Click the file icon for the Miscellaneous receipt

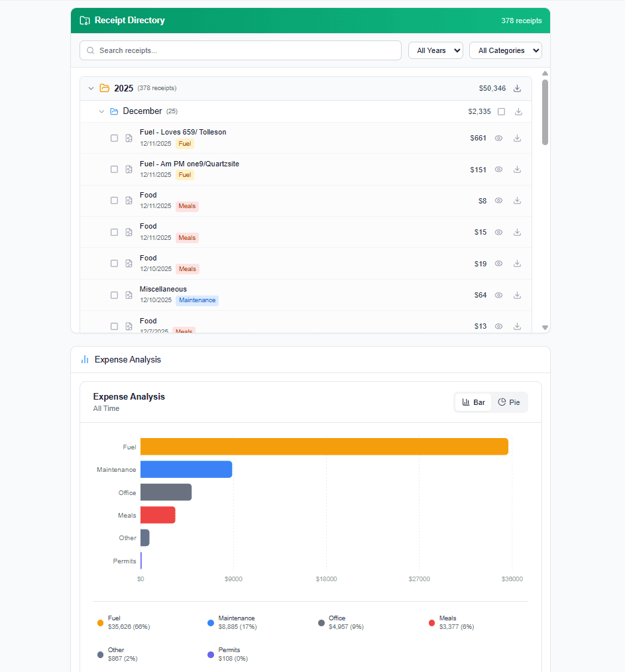coord(129,295)
